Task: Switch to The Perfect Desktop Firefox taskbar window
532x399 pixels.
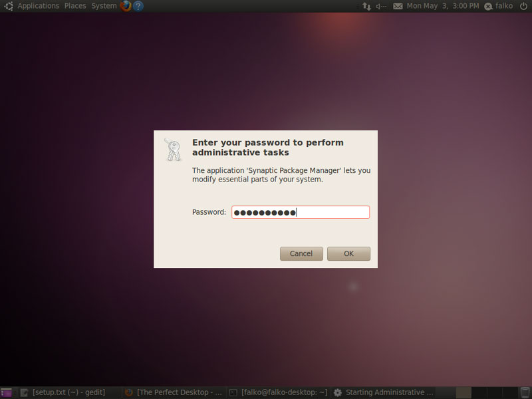Action: click(174, 392)
